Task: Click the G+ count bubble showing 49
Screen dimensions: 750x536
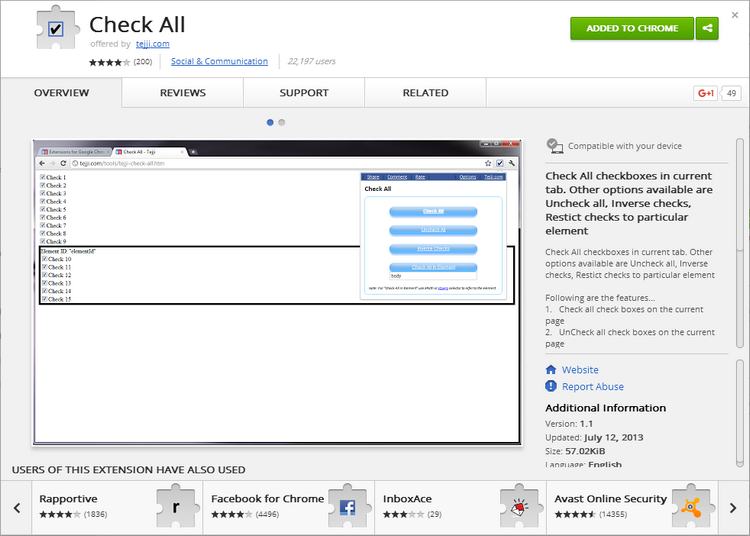Action: coord(731,93)
